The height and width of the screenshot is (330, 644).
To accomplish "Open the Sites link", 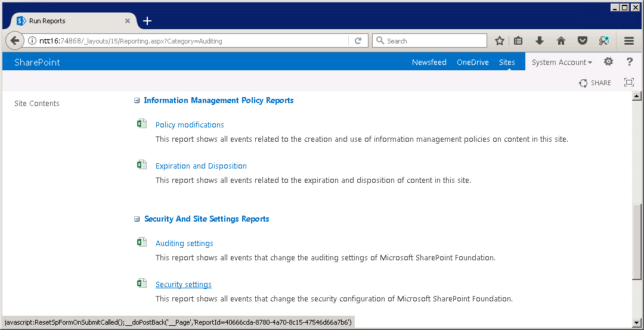I will pos(507,63).
